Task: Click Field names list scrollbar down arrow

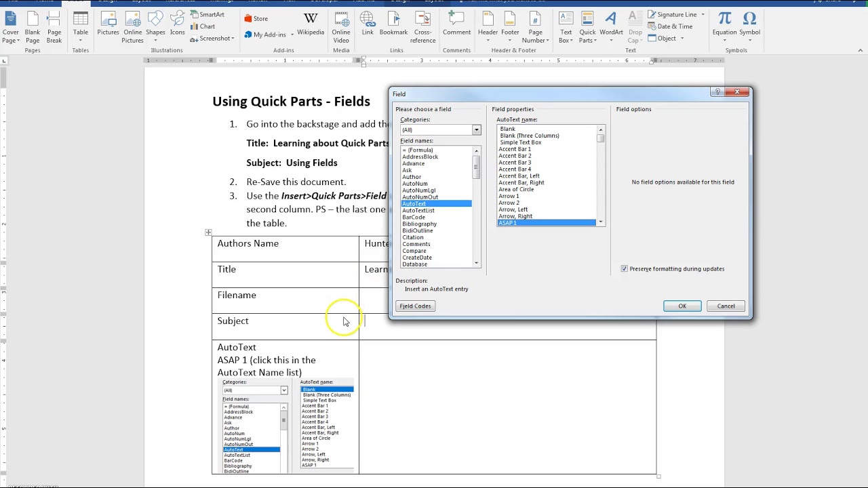Action: pos(477,263)
